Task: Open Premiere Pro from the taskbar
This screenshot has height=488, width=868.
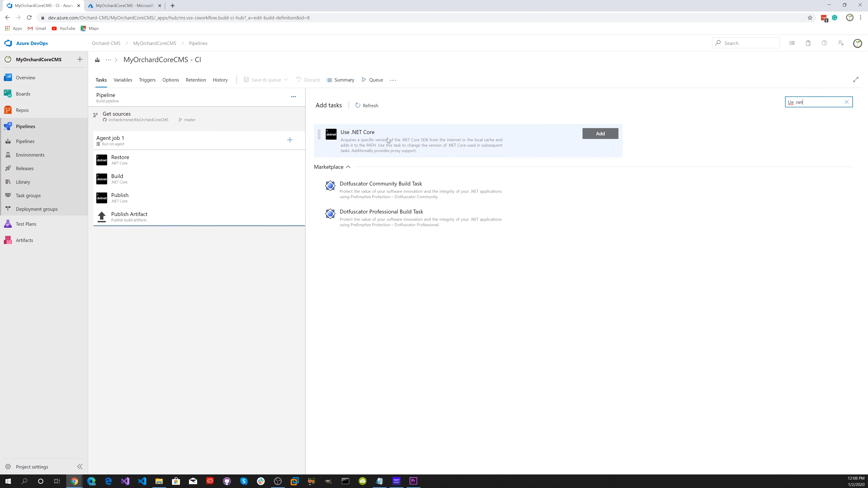Action: click(413, 481)
